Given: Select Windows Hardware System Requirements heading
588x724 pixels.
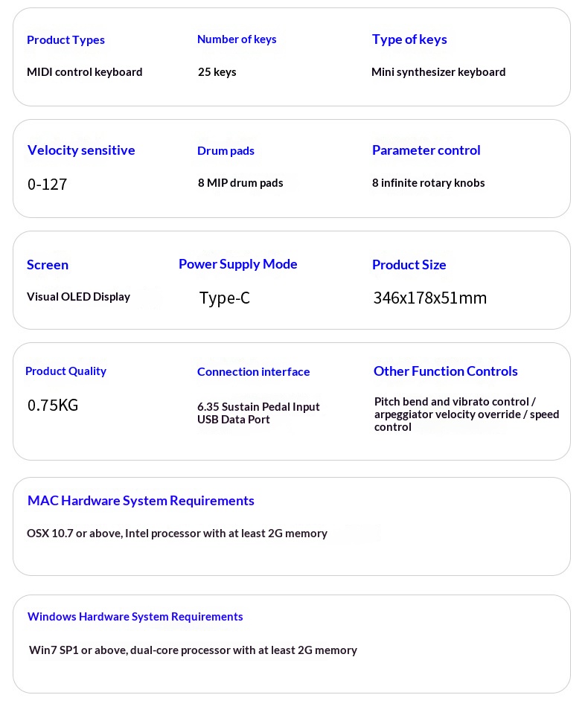Looking at the screenshot, I should 135,616.
